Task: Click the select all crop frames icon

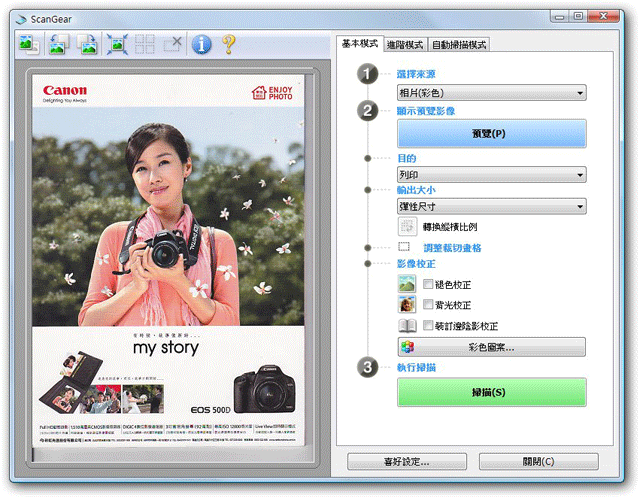Action: click(x=145, y=44)
